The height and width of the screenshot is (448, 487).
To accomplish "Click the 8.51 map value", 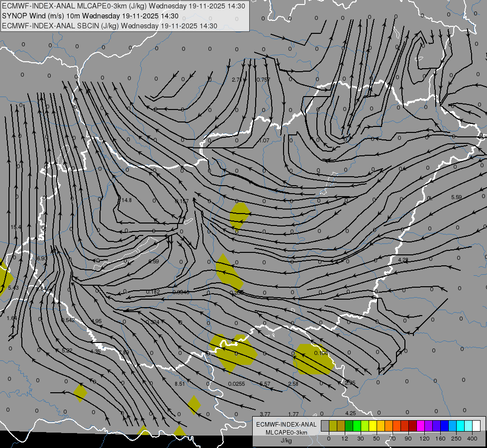I will click(180, 384).
